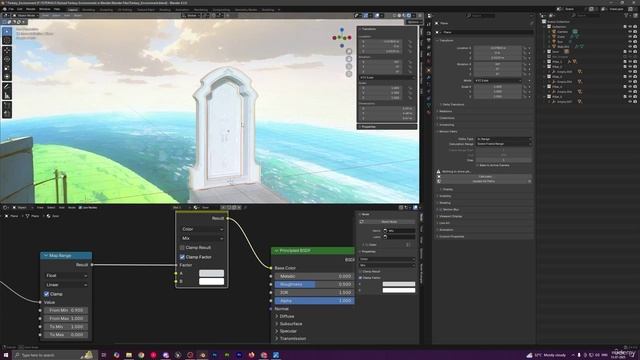Adjust the Alpha slider in Principled BSDF
Screen dimensions: 640x360
(x=314, y=301)
